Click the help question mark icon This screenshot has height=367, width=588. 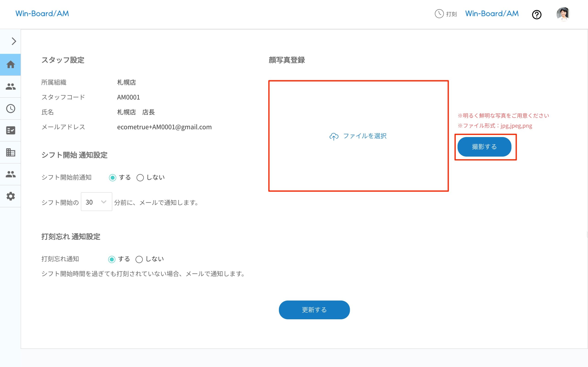point(537,14)
